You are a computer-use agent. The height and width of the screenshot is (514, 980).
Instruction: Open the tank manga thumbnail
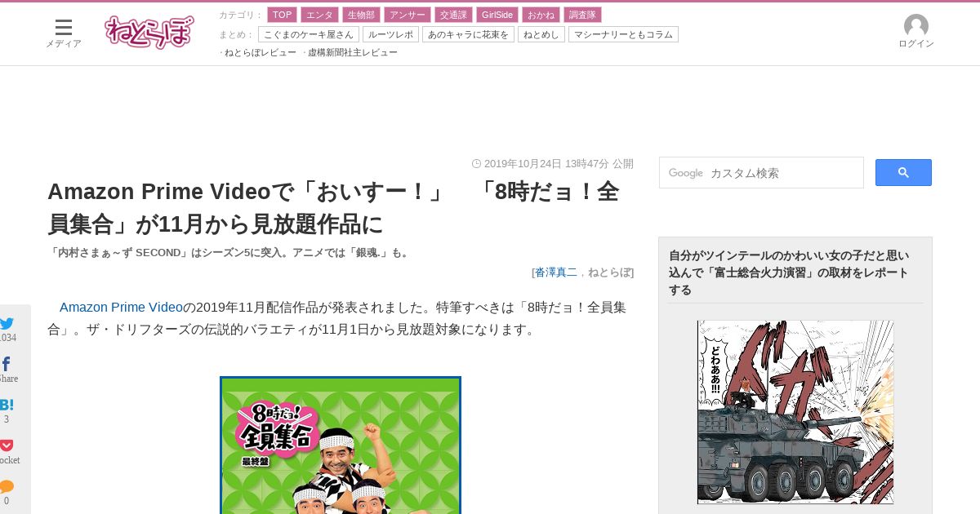tap(795, 412)
